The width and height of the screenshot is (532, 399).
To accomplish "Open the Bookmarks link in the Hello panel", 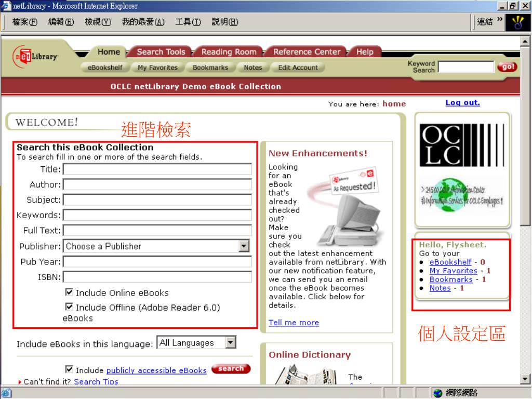I will [x=451, y=279].
